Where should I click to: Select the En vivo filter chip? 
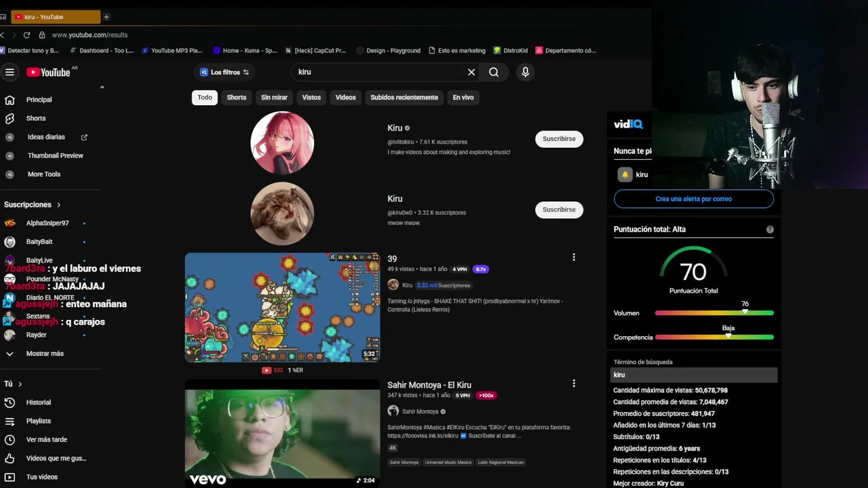click(463, 98)
